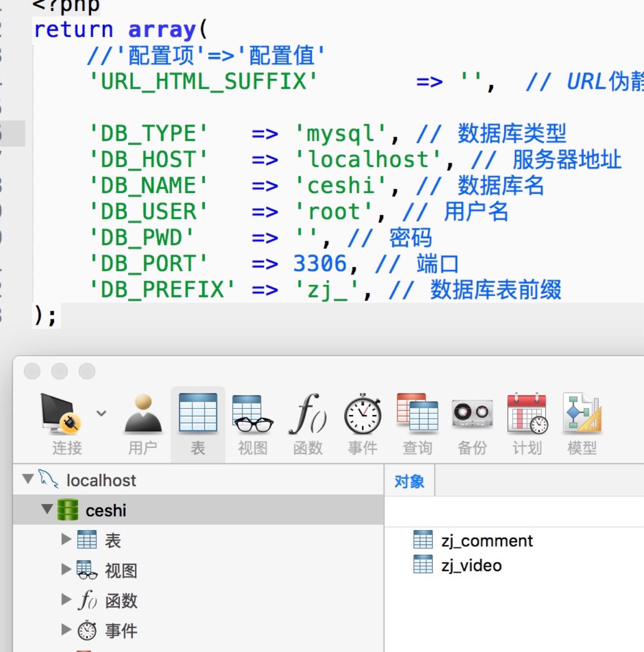Collapse the localhost connection tree node
Viewport: 644px width, 652px height.
click(x=28, y=478)
